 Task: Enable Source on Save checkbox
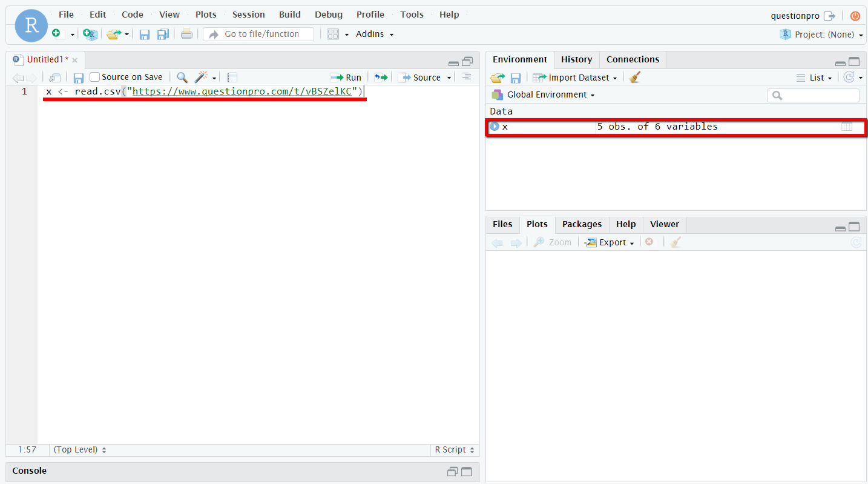tap(94, 77)
